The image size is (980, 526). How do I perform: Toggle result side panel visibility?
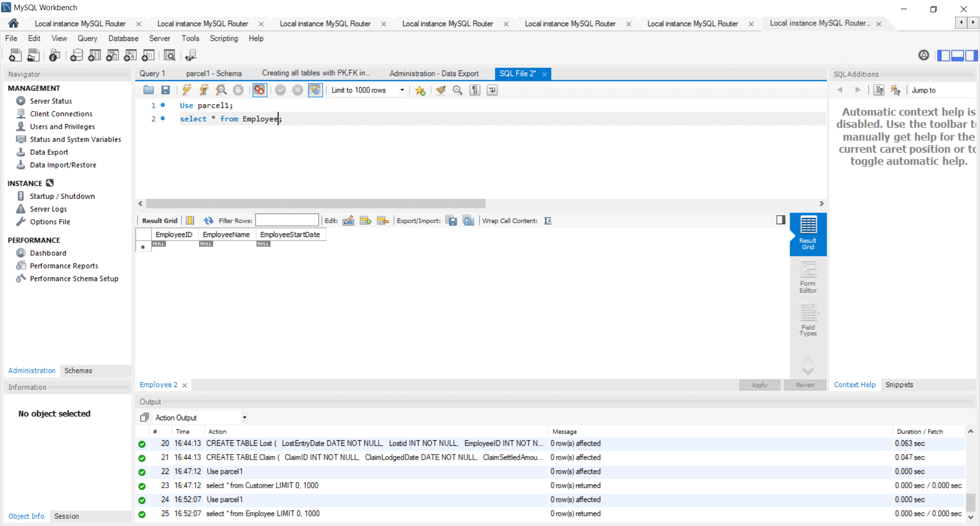click(780, 220)
